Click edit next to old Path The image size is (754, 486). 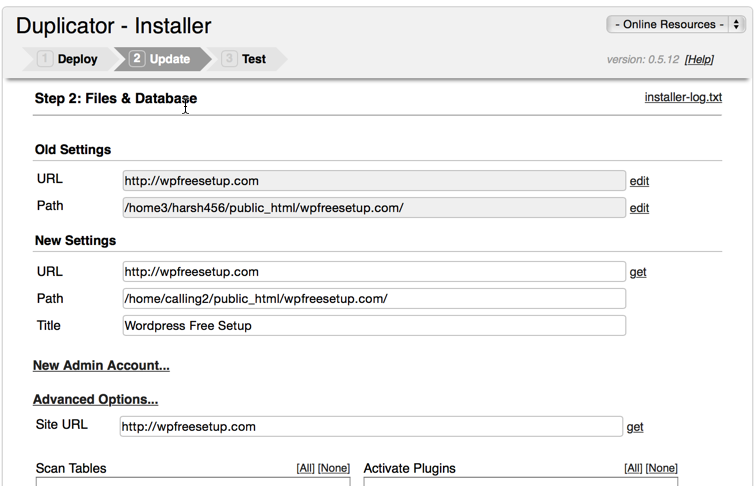pyautogui.click(x=639, y=208)
